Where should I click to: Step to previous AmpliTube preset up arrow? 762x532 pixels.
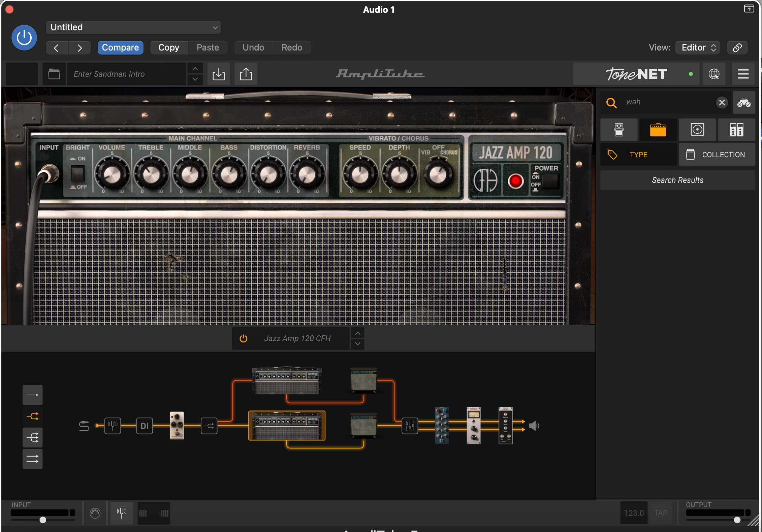[x=195, y=69]
